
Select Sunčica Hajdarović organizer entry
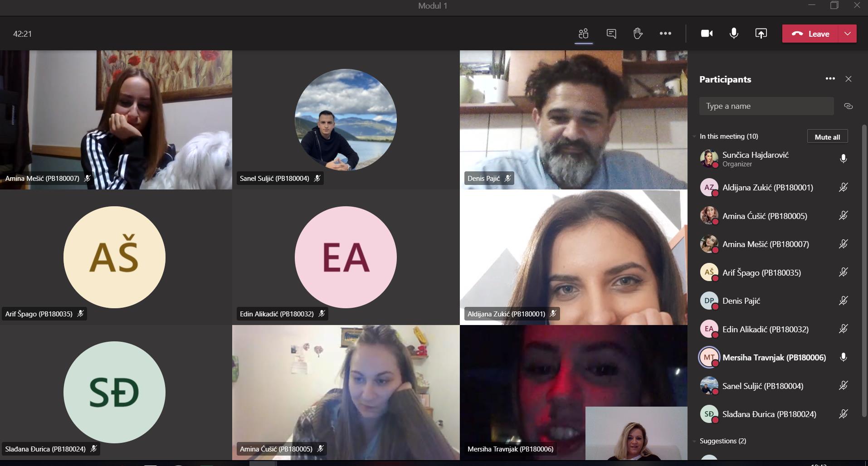point(755,159)
